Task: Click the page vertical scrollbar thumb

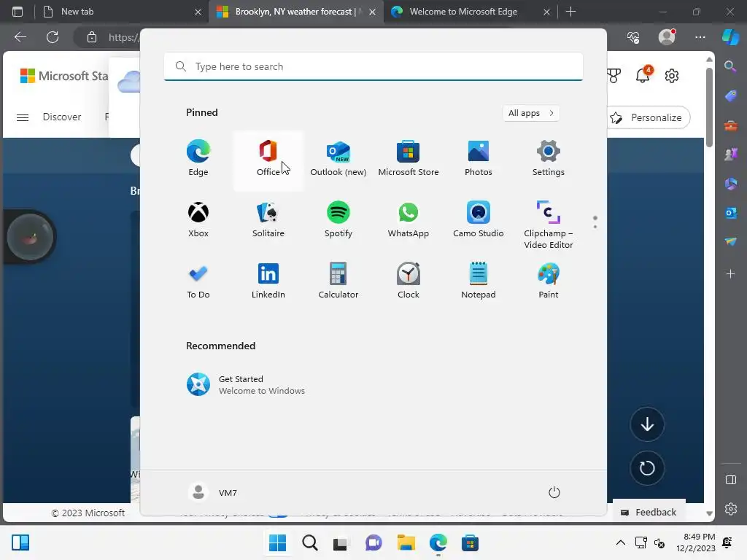Action: [709, 107]
